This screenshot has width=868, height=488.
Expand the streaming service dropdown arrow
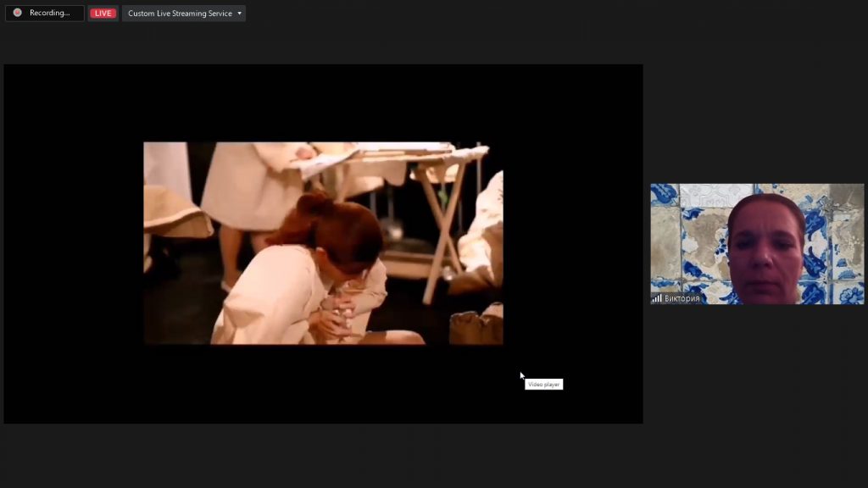point(240,14)
